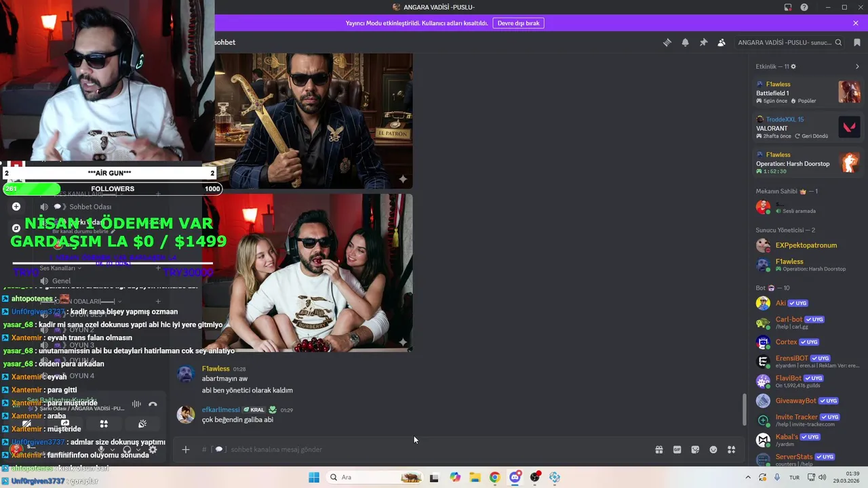Open user settings gear in user panel
Screen dimensions: 868x488
(153, 449)
